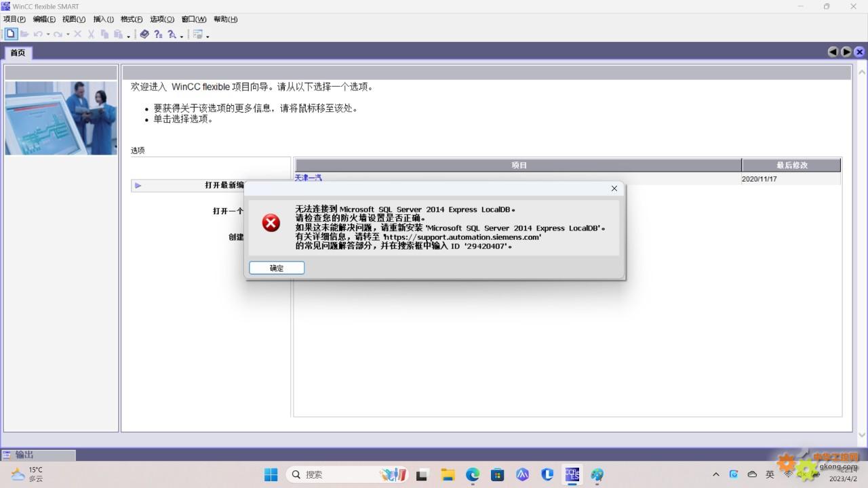Open Microsoft Edge from the taskbar
868x488 pixels.
coord(473,474)
